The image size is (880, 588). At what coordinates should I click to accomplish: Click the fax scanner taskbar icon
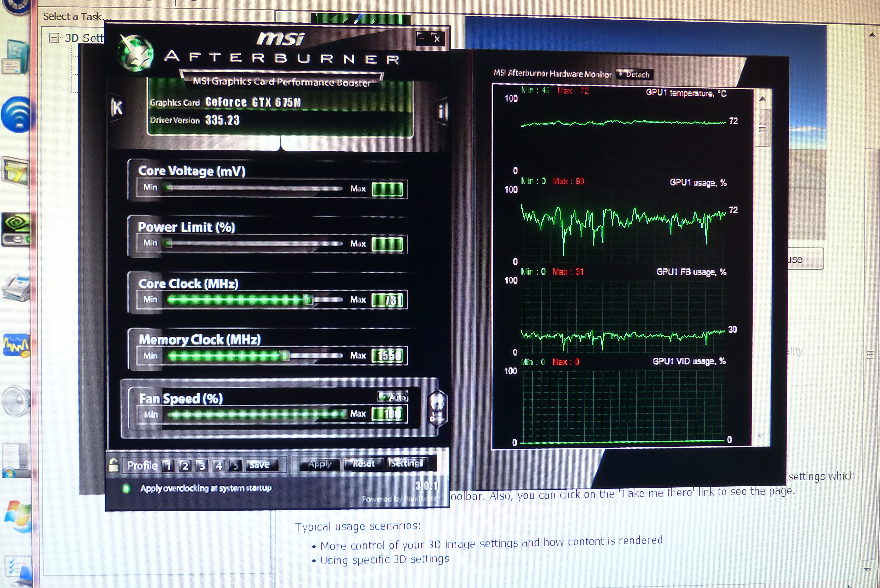[16, 288]
